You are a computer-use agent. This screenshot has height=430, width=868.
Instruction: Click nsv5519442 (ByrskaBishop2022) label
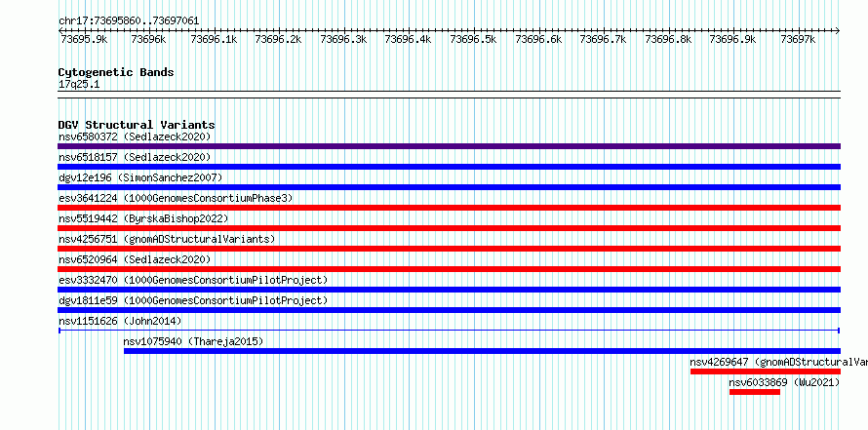(x=143, y=218)
